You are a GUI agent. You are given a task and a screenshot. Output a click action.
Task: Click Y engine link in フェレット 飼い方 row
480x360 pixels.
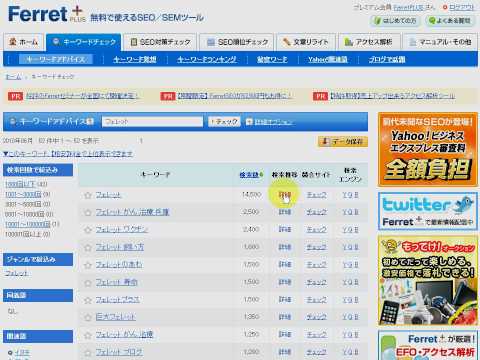[344, 247]
